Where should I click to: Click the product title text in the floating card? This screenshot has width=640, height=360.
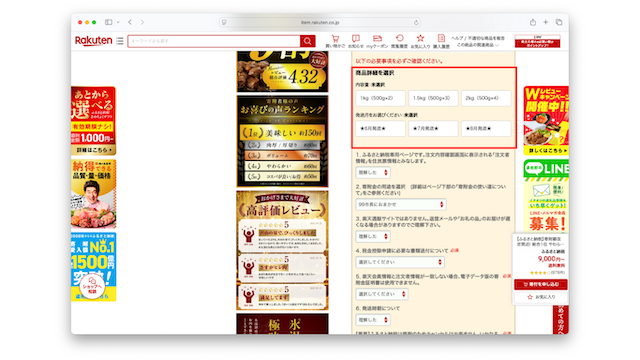539,241
